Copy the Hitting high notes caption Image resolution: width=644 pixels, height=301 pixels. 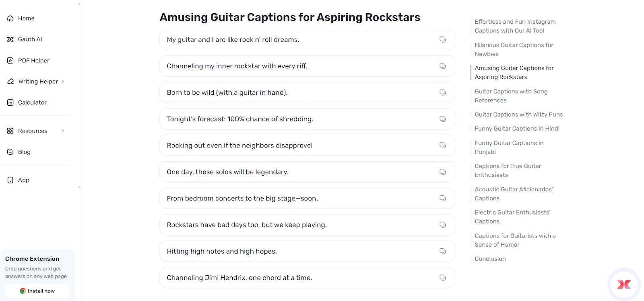(443, 251)
